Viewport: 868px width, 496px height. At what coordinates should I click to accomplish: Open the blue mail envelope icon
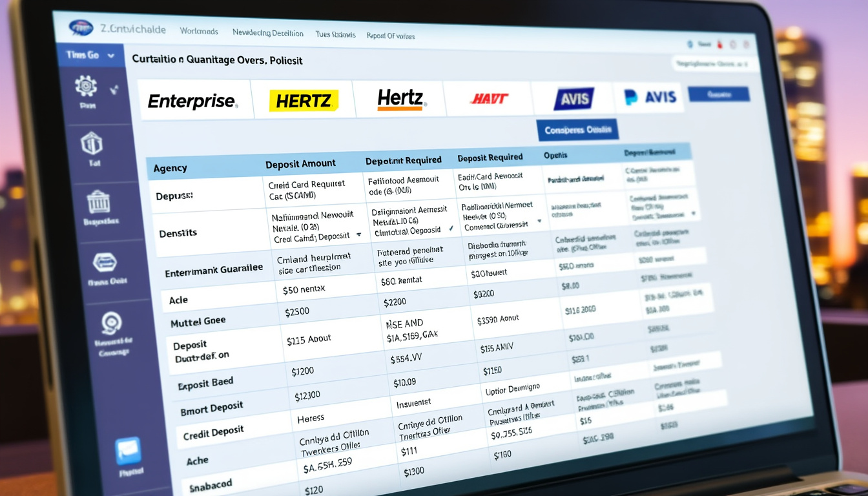pos(127,451)
